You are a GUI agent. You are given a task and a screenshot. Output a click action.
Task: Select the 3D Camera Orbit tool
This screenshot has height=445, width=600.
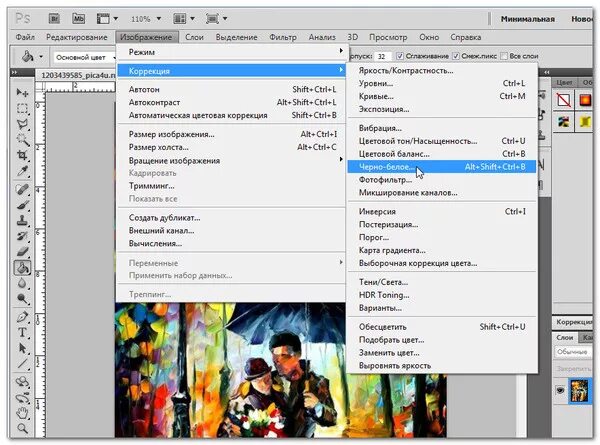(x=22, y=398)
